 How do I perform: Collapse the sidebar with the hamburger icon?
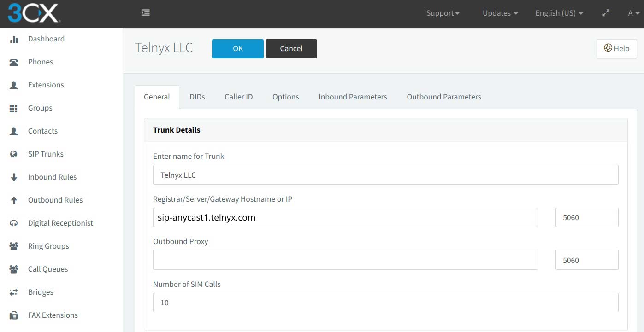click(145, 13)
